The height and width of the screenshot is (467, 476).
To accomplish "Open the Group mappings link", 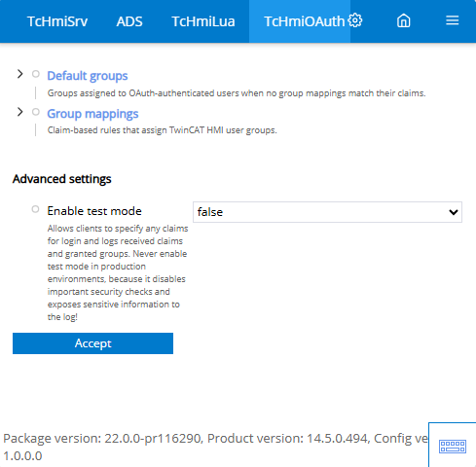I will 92,114.
